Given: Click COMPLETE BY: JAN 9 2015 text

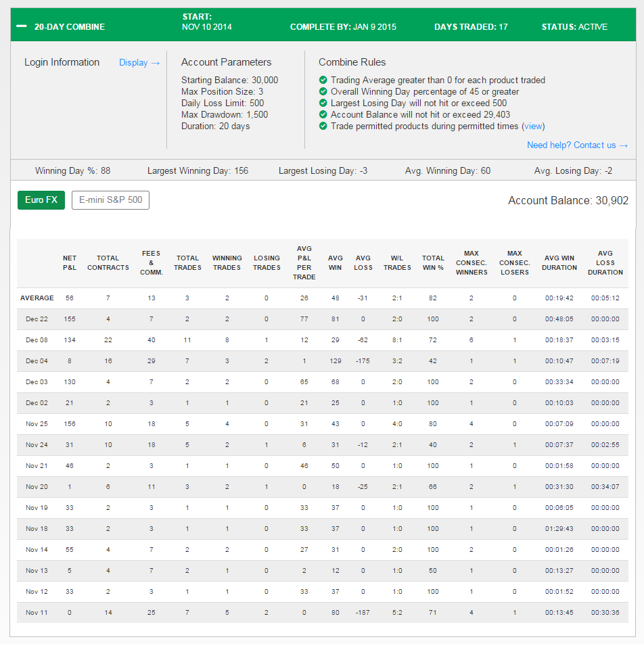Looking at the screenshot, I should [343, 27].
